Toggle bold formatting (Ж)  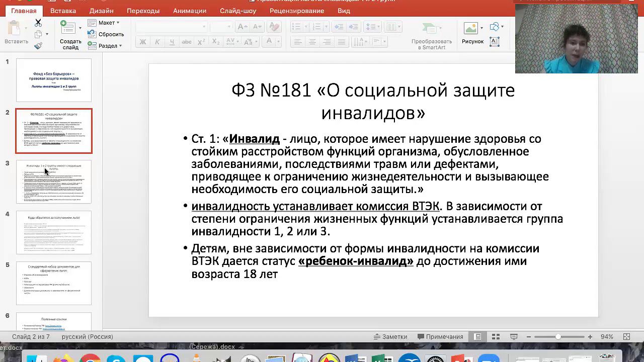[143, 42]
